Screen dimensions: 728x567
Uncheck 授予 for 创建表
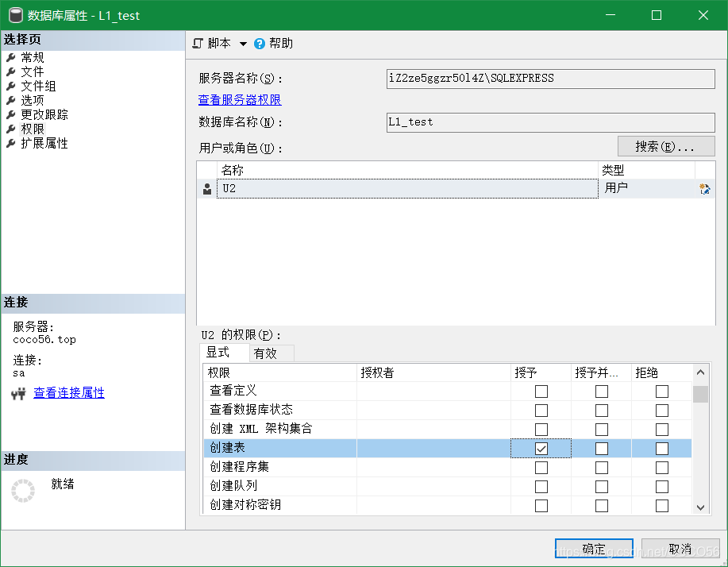coord(541,449)
